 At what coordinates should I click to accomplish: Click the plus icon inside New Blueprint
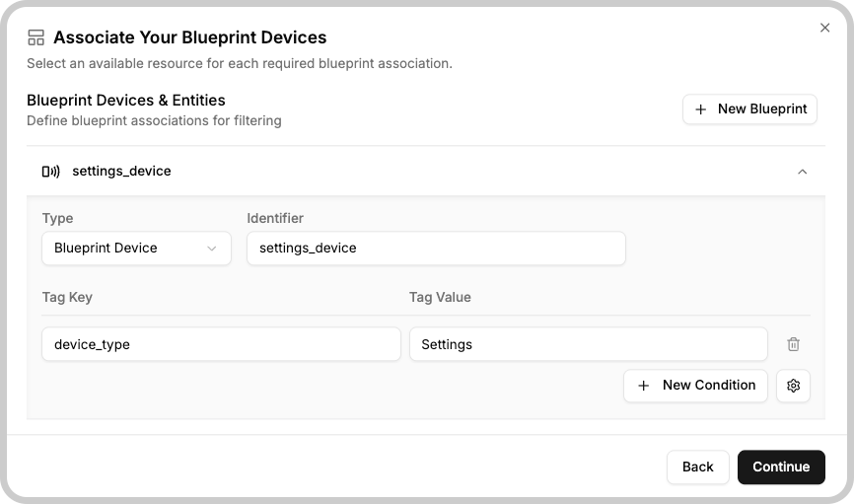pos(701,109)
